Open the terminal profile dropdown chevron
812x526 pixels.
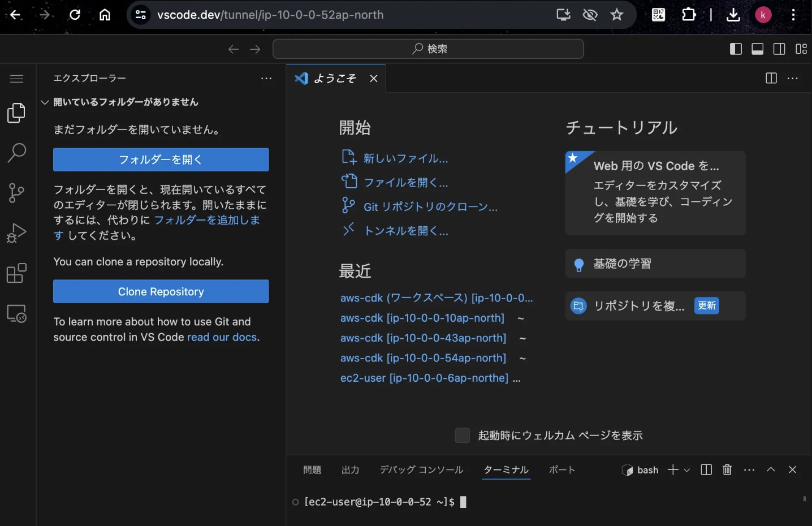(686, 470)
